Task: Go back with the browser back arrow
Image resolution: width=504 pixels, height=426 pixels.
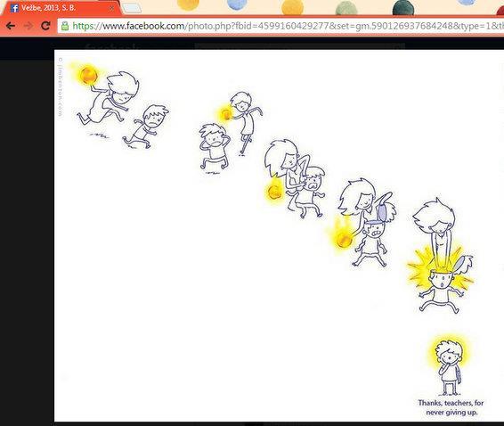Action: [x=11, y=26]
